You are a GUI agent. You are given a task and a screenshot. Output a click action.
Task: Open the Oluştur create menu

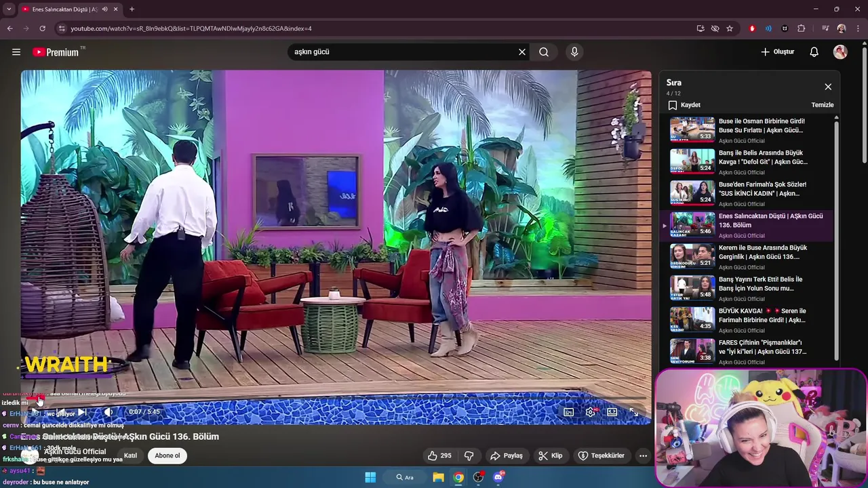(x=777, y=52)
